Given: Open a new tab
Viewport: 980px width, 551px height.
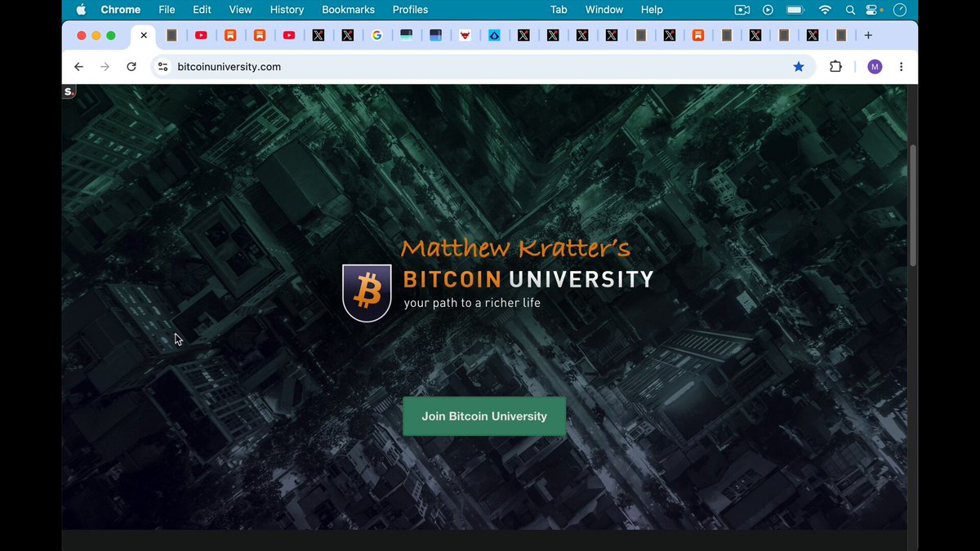Looking at the screenshot, I should coord(868,36).
